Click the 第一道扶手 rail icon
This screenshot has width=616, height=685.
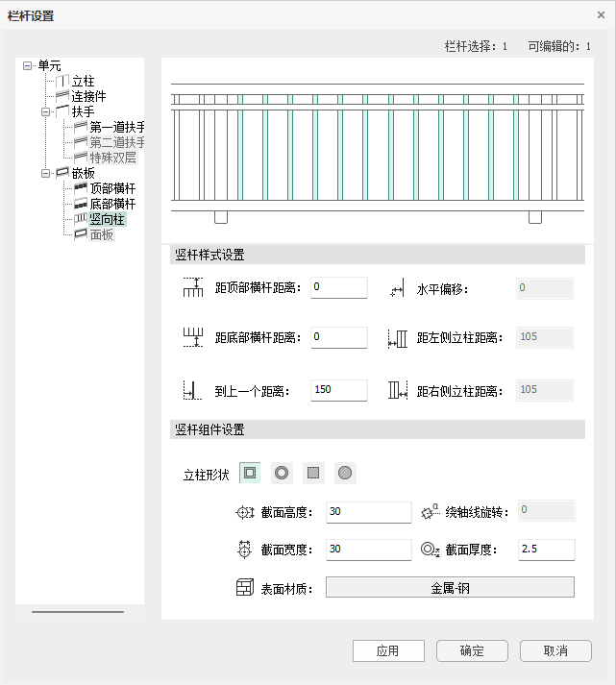[81, 127]
